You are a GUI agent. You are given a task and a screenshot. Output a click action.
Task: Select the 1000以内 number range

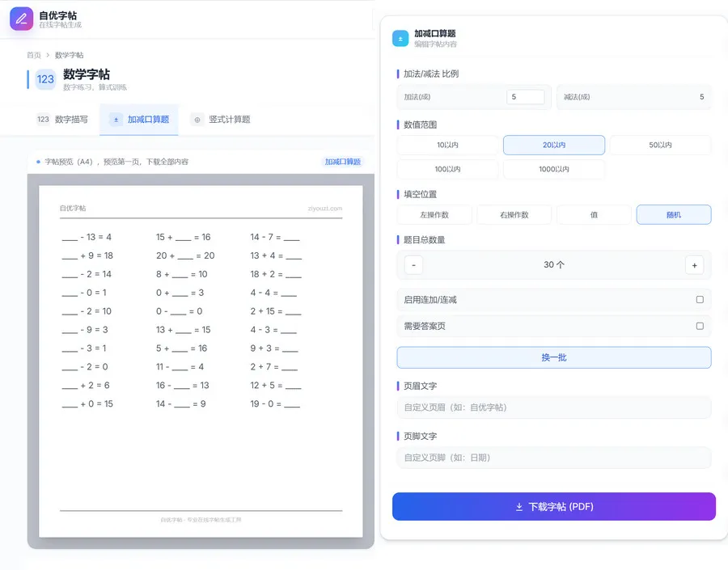click(x=553, y=170)
